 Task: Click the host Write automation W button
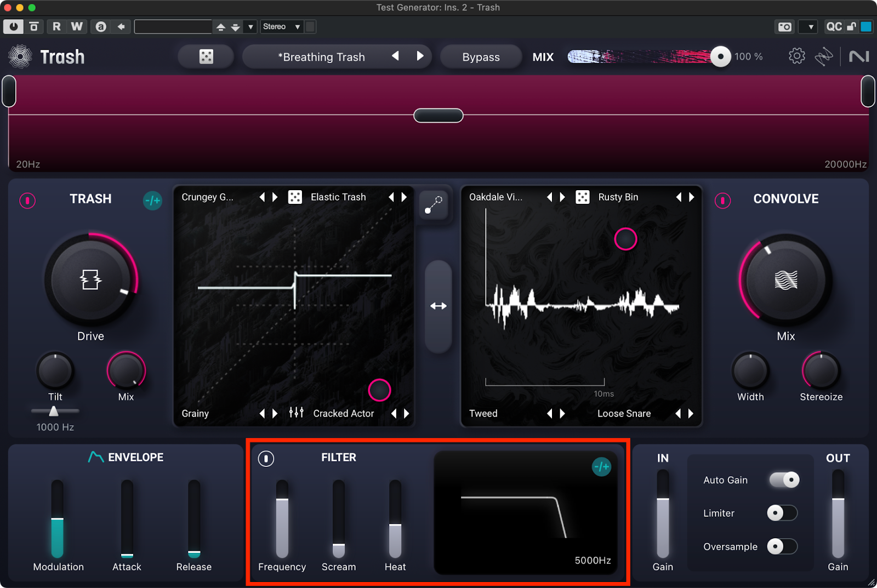77,26
